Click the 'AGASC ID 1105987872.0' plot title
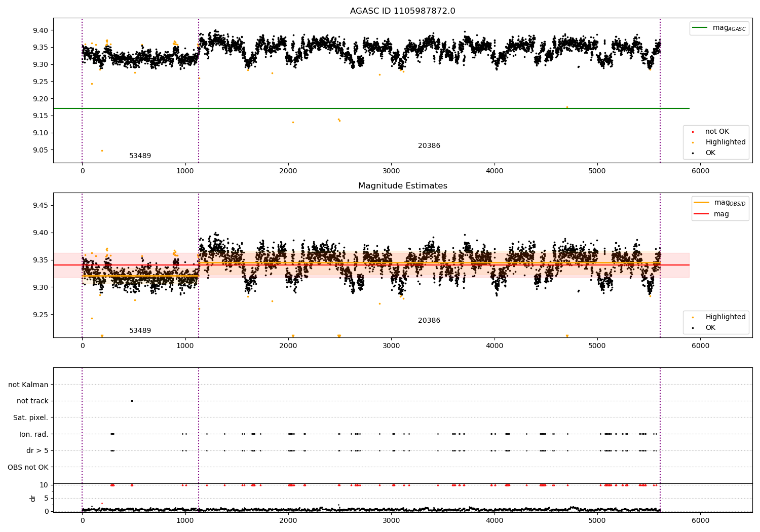760x532 pixels. 402,11
